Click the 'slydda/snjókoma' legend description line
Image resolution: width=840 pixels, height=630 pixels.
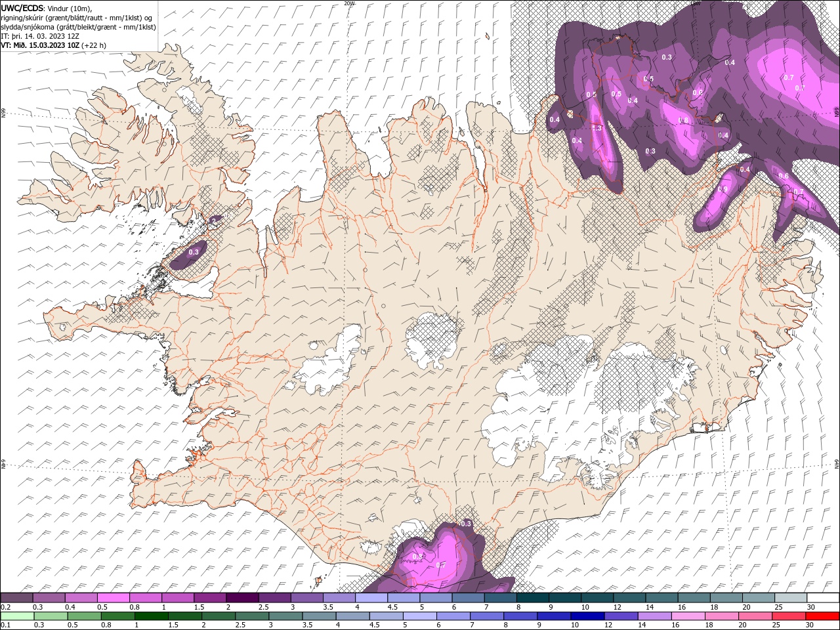pos(78,27)
